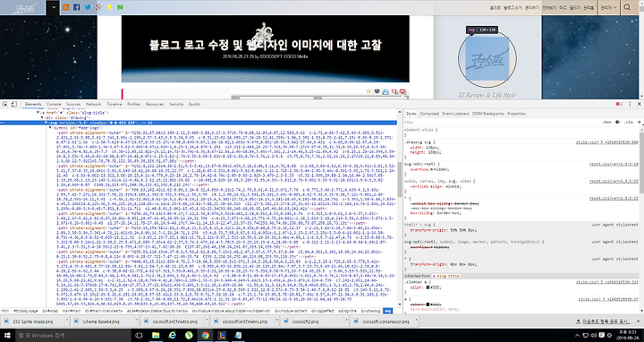Expand the blog header black dropdown arrow
Viewport: 644px width, 342px height.
53,7
